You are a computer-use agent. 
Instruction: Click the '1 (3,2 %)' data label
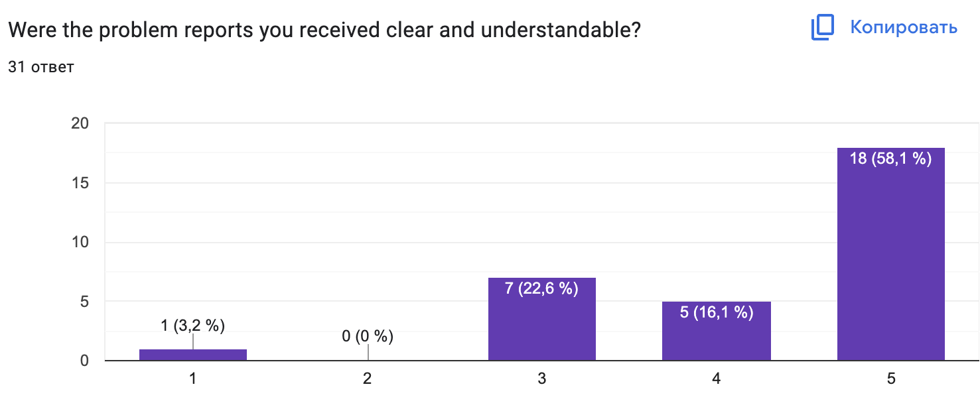tap(192, 325)
